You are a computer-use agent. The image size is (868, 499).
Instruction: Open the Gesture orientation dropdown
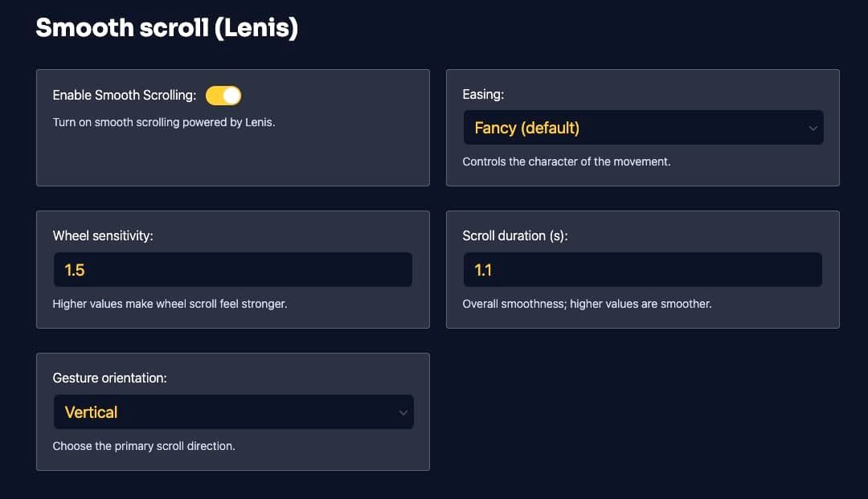[233, 411]
